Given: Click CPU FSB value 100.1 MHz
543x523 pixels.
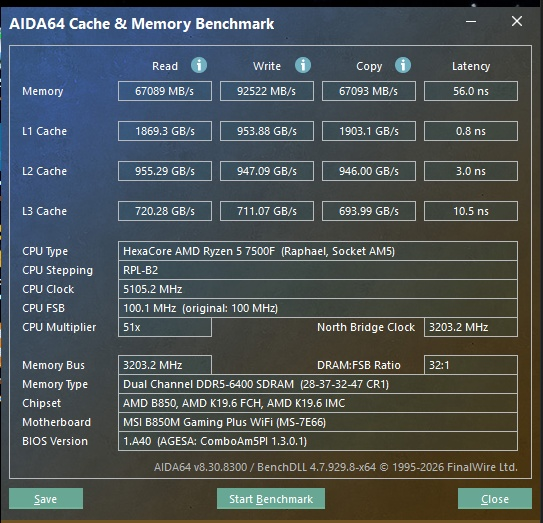Looking at the screenshot, I should click(318, 308).
